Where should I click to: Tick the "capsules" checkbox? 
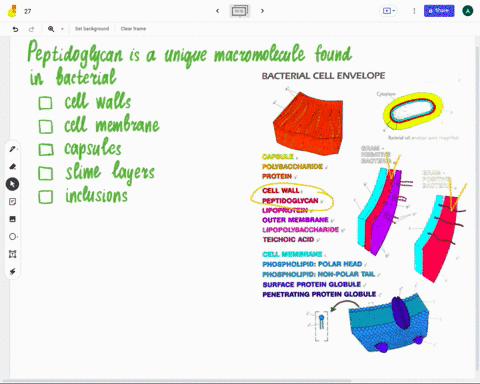(46, 150)
